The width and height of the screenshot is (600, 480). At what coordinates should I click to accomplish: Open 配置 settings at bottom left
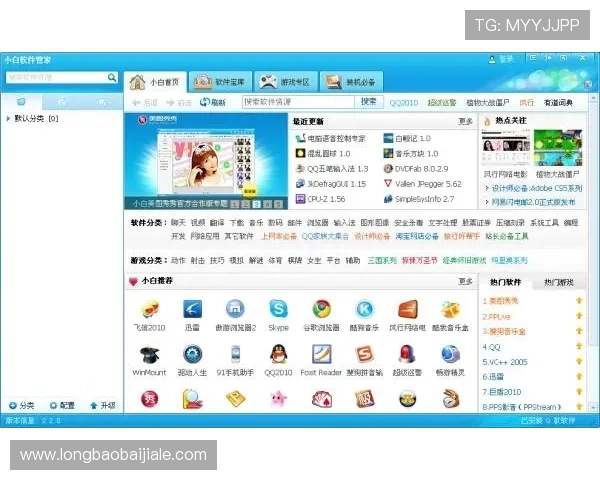[62, 405]
